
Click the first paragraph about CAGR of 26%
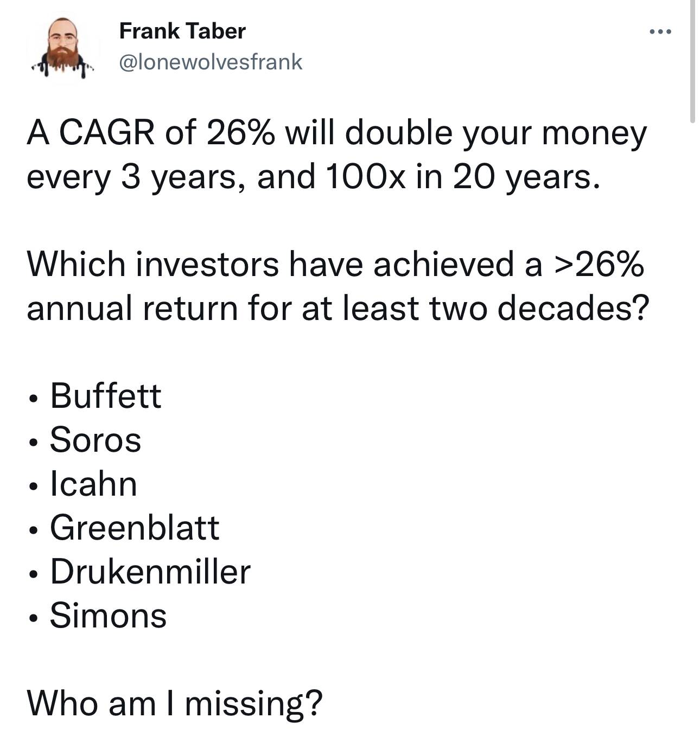[336, 155]
